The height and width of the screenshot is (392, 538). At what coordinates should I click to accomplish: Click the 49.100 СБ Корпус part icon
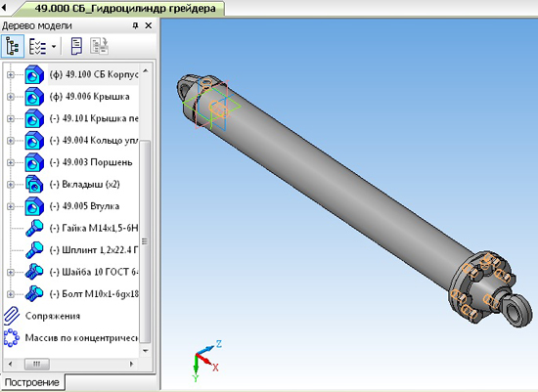point(34,74)
